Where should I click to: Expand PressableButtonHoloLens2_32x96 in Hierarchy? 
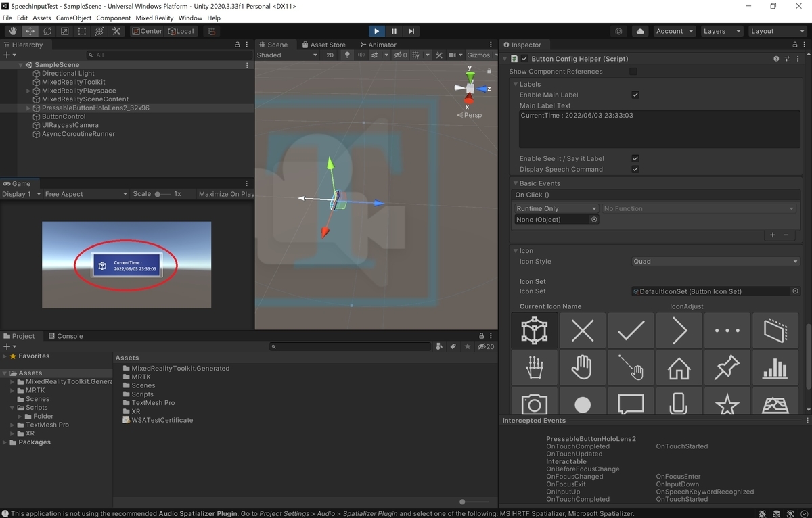pos(28,108)
